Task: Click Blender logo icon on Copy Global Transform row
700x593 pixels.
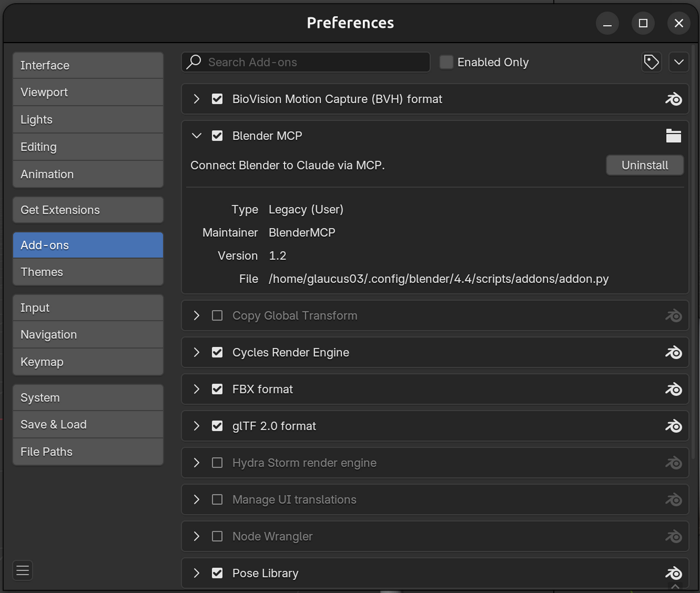Action: 673,315
